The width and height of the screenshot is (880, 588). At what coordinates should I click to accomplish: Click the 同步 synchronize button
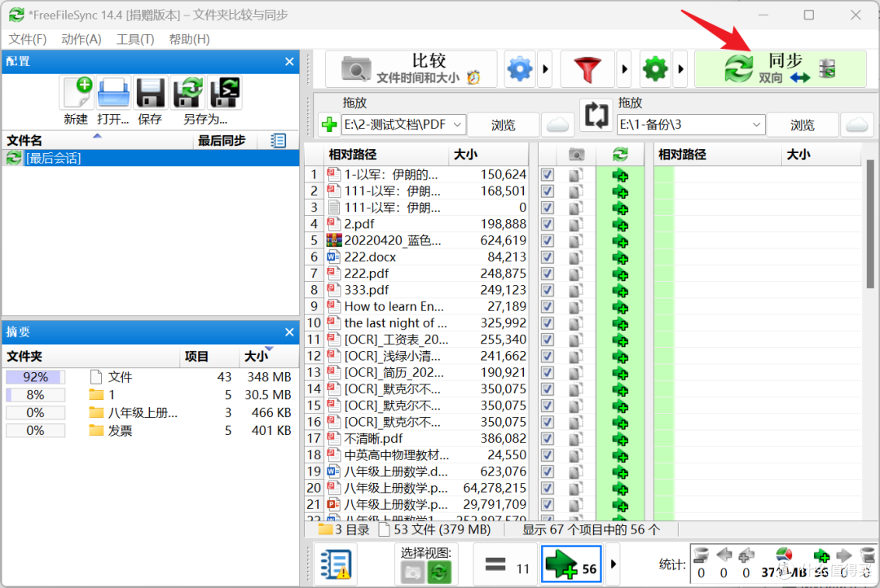(781, 69)
